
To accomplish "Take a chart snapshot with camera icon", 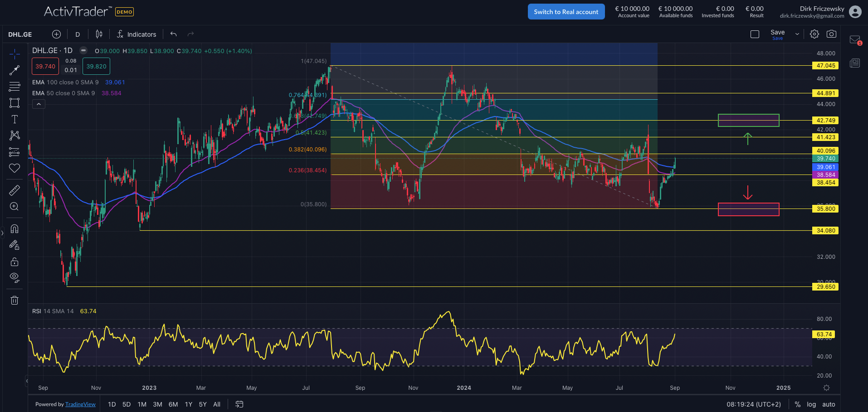I will [x=831, y=34].
